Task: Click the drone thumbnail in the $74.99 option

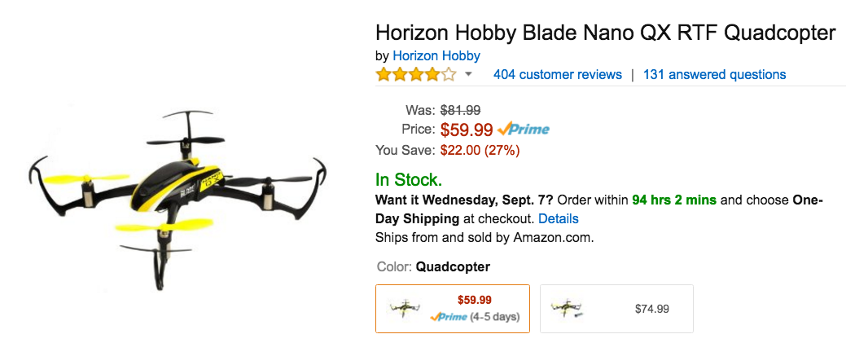Action: 568,310
